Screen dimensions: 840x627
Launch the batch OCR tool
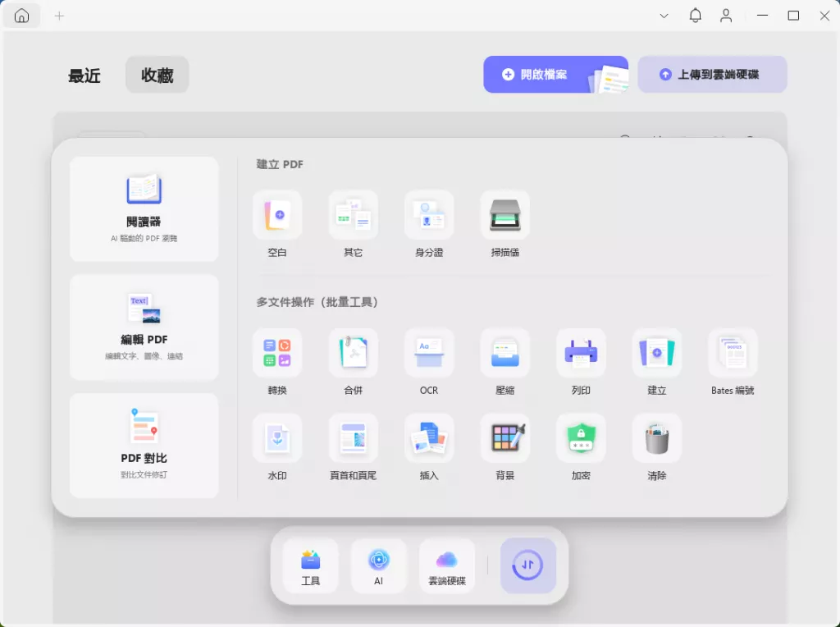(429, 353)
